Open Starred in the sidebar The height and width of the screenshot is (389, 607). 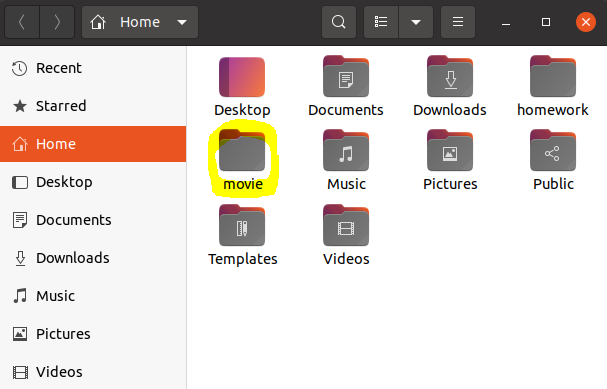click(x=93, y=106)
